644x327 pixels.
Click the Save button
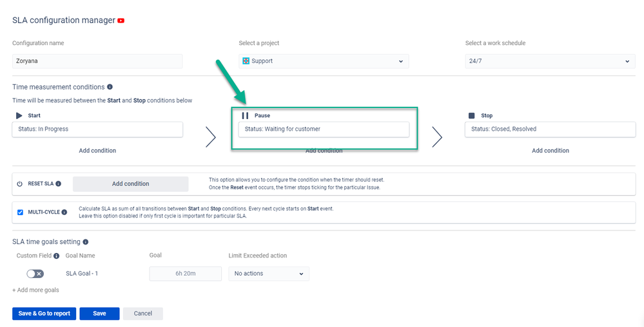click(99, 313)
